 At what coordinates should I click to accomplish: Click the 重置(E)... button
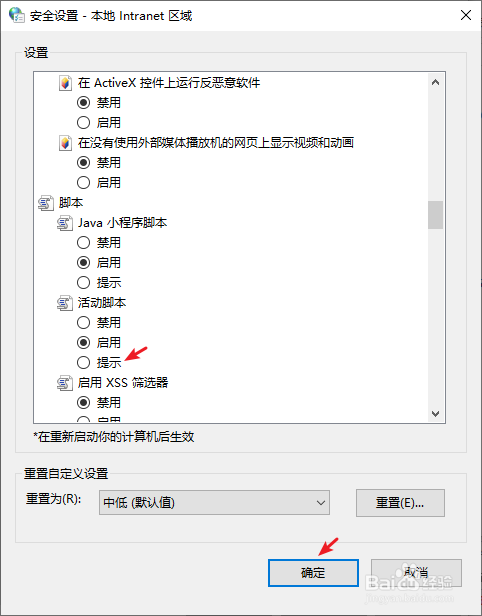pos(400,502)
